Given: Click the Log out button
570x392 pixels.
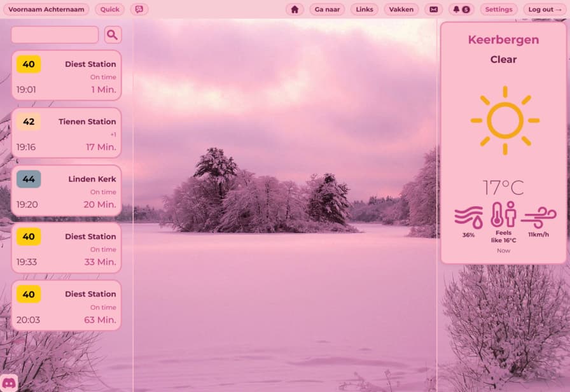Looking at the screenshot, I should coord(545,10).
